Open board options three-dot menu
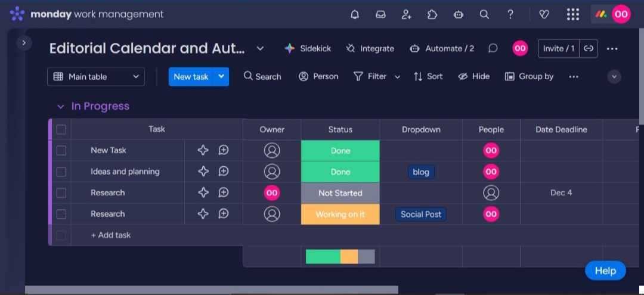 click(612, 49)
